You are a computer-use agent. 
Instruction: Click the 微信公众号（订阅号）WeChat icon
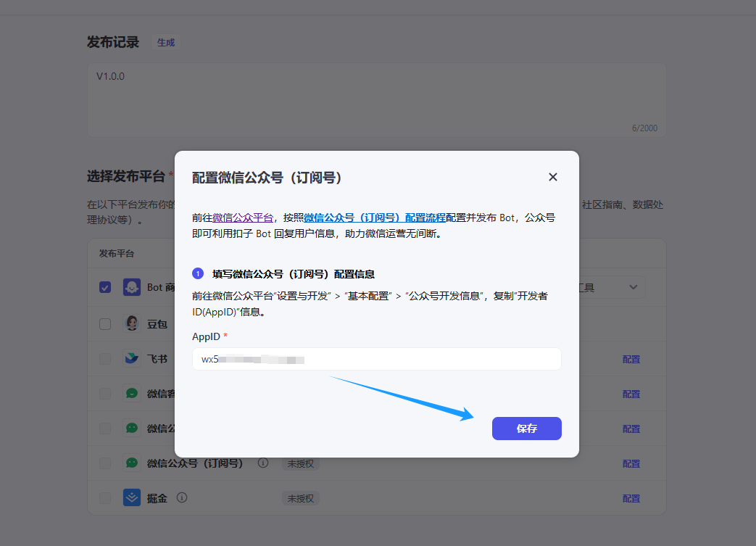click(x=131, y=463)
